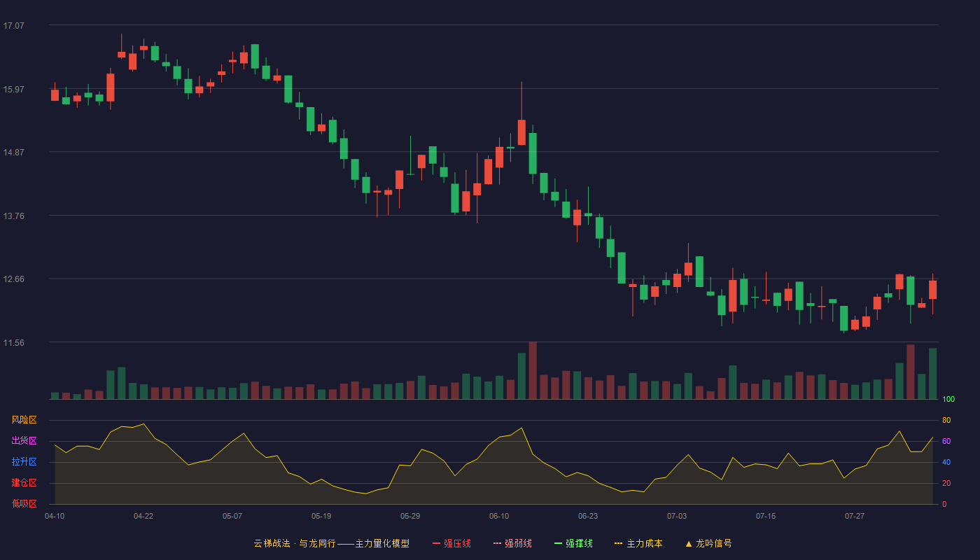Click the 17.07 price axis label
Viewport: 980px width, 560px height.
13,26
